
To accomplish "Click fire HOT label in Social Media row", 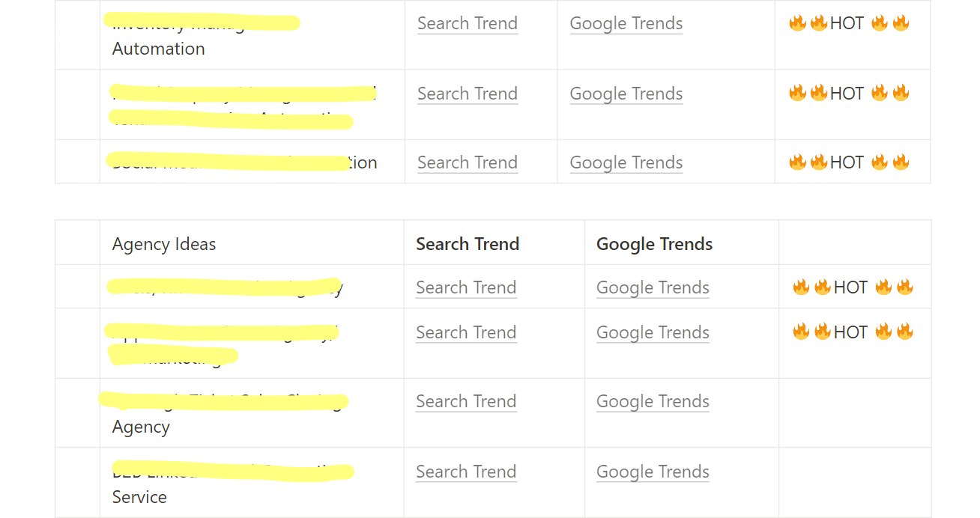I will click(849, 162).
